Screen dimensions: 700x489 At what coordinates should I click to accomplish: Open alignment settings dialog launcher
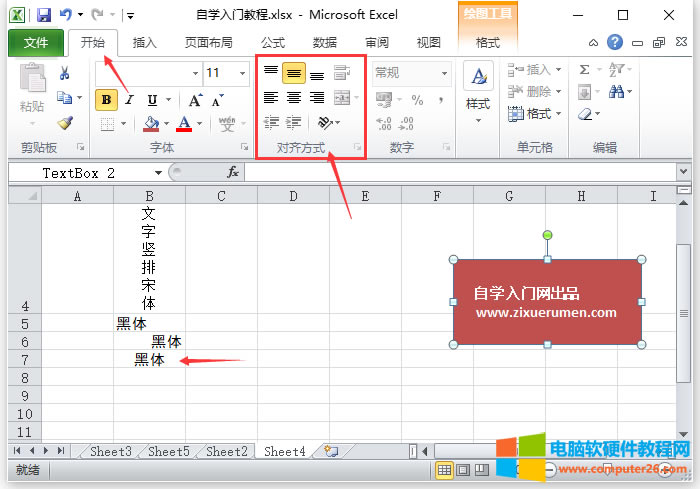(x=357, y=147)
